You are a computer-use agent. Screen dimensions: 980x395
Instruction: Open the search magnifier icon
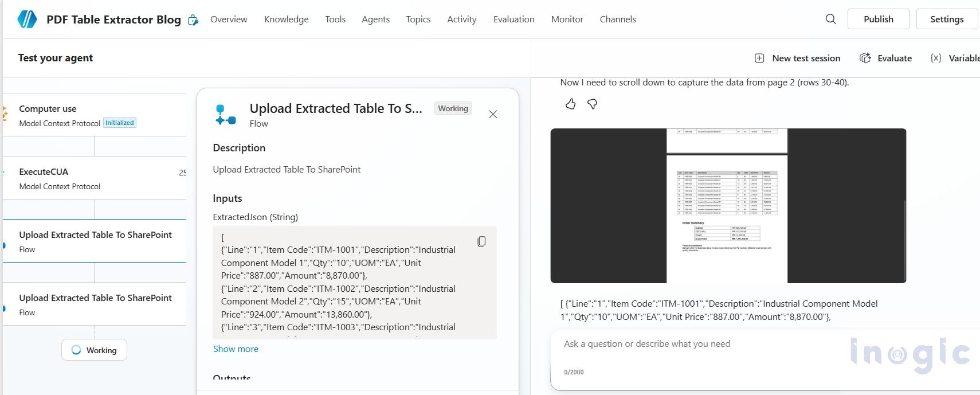830,19
